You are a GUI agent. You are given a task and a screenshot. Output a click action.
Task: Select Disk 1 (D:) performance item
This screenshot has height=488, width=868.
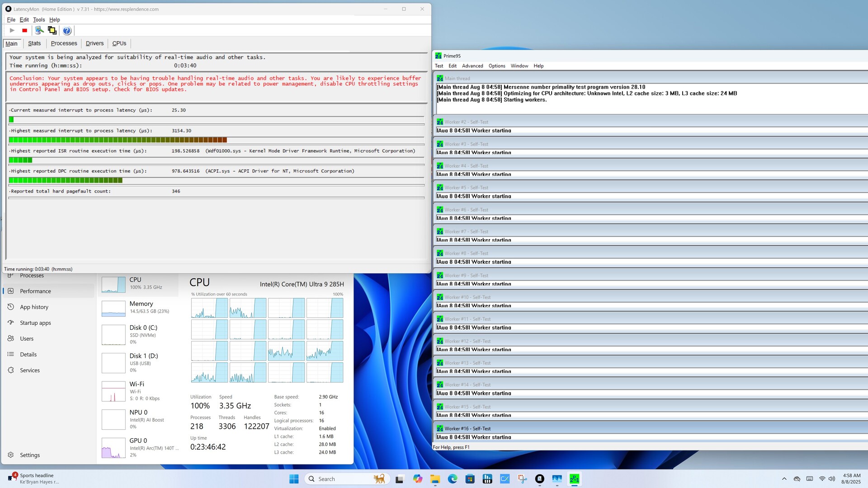pyautogui.click(x=138, y=363)
